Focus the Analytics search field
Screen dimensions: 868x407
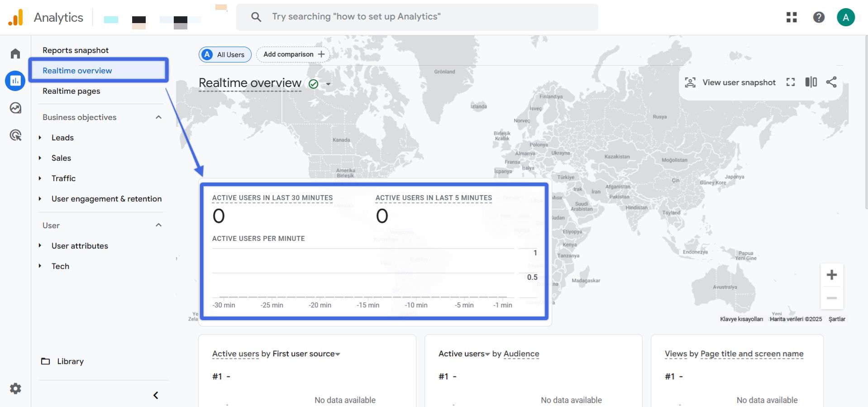(x=417, y=17)
